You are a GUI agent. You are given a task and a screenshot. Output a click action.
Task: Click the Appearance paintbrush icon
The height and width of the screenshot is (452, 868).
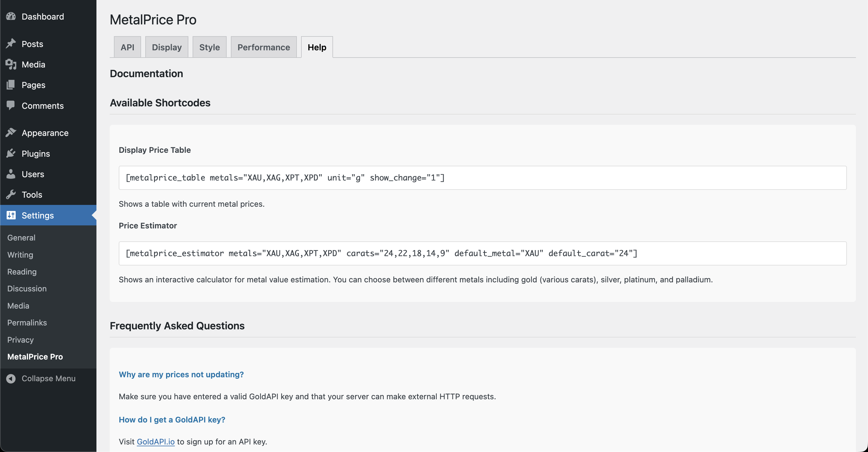[x=11, y=133]
